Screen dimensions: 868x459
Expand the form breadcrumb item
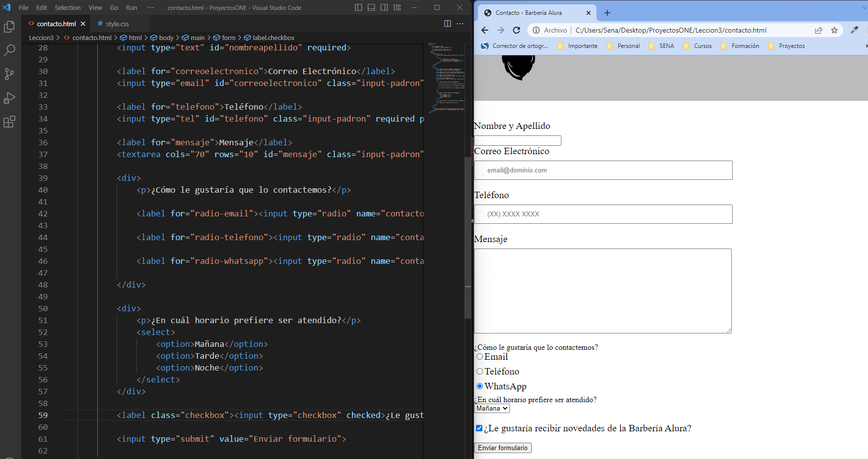pos(225,38)
